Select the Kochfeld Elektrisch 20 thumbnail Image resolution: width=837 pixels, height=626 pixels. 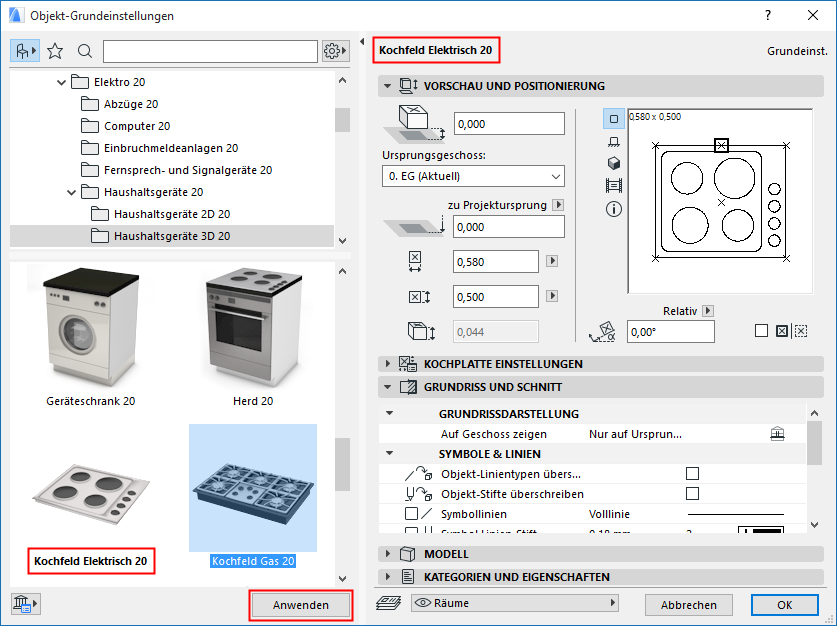(91, 496)
